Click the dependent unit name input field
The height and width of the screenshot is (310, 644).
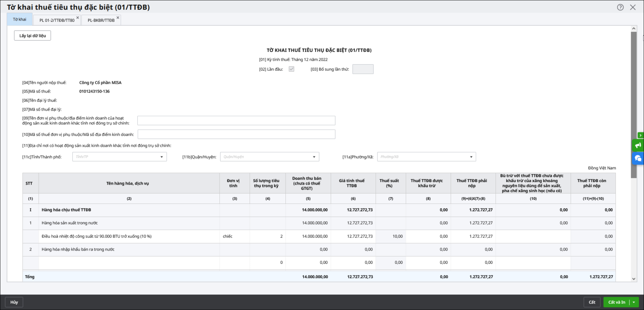(x=236, y=121)
